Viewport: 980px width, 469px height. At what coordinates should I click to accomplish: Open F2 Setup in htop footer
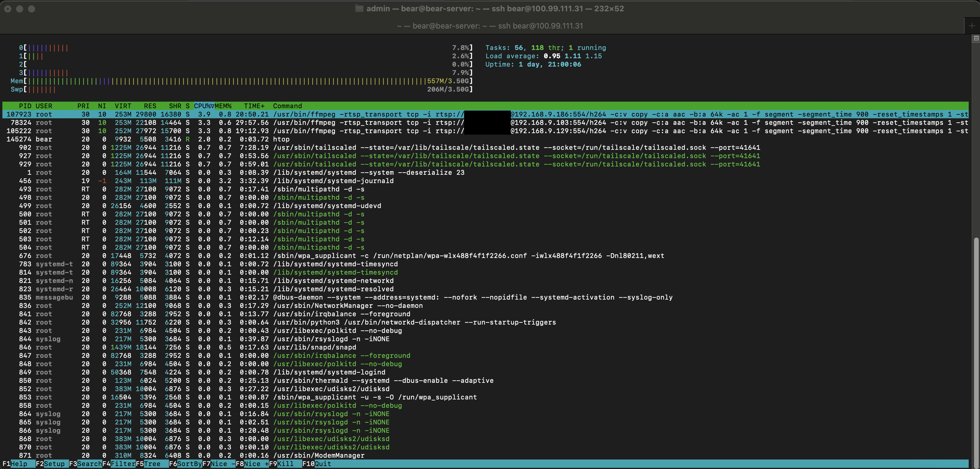(x=54, y=464)
